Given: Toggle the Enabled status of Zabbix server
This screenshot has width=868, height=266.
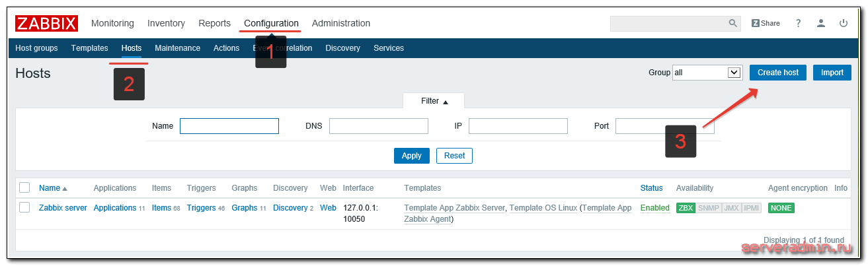Looking at the screenshot, I should (x=654, y=208).
